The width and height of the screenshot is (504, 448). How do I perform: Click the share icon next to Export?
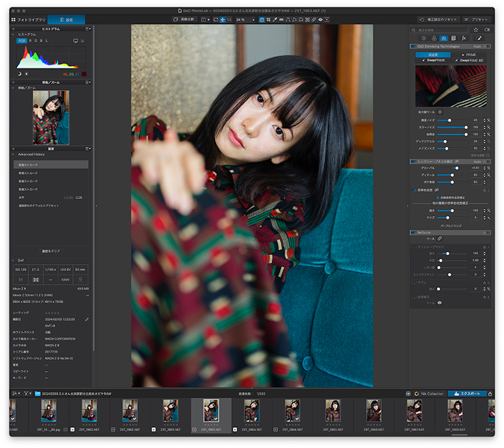(490, 394)
